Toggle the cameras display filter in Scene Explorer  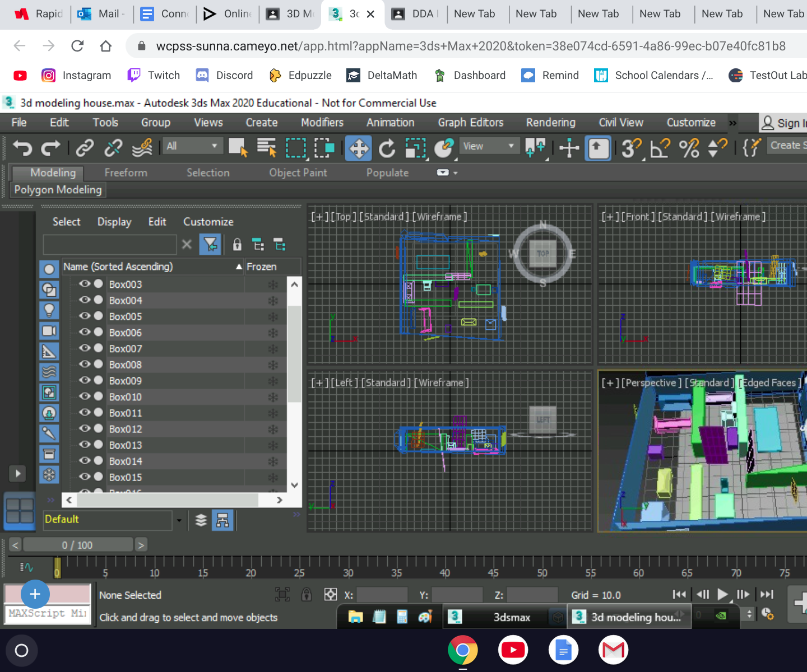(49, 331)
